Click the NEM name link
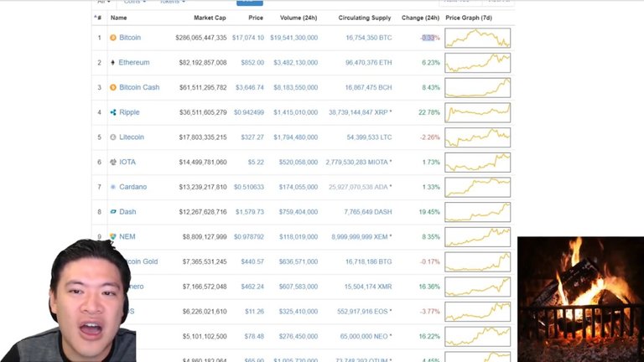 127,237
